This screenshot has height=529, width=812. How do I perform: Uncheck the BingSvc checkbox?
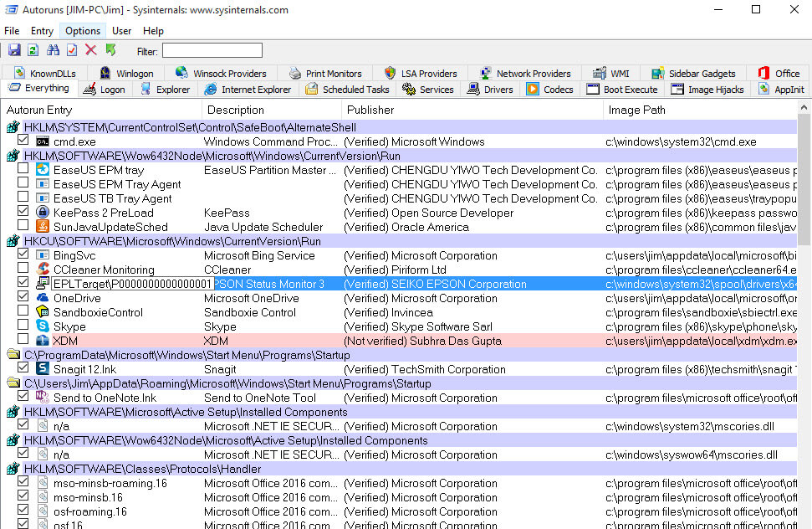pos(23,254)
